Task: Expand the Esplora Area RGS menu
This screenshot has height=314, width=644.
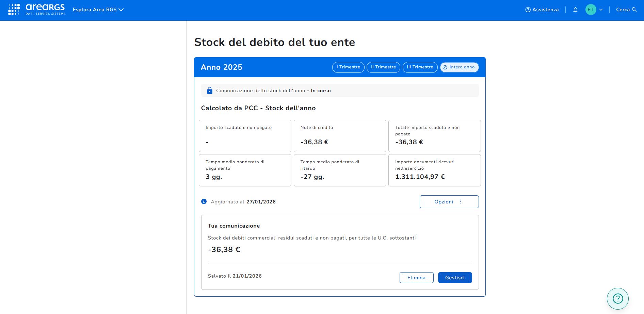Action: (98, 10)
